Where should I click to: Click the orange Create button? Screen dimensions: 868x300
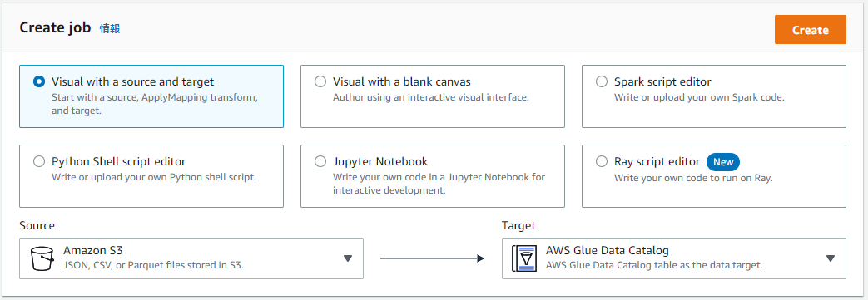(811, 30)
